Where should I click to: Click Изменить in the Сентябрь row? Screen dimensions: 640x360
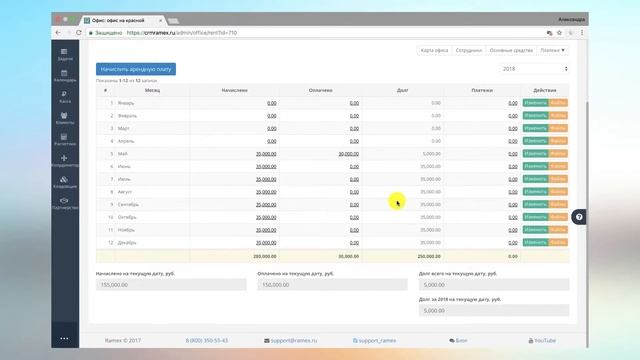(535, 204)
